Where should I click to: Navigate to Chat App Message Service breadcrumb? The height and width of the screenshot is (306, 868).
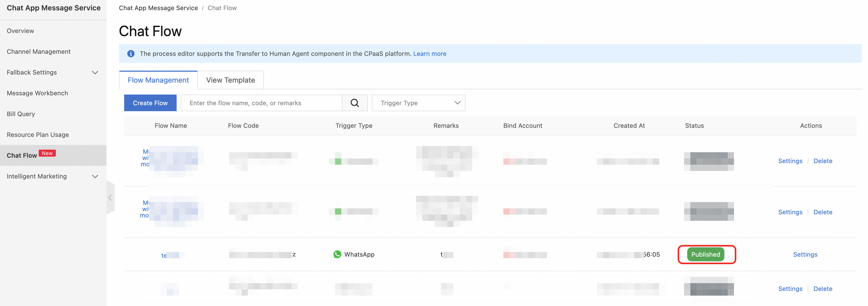(158, 8)
